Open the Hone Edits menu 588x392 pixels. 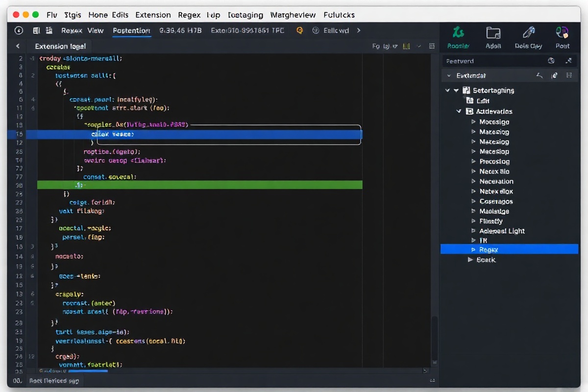108,15
